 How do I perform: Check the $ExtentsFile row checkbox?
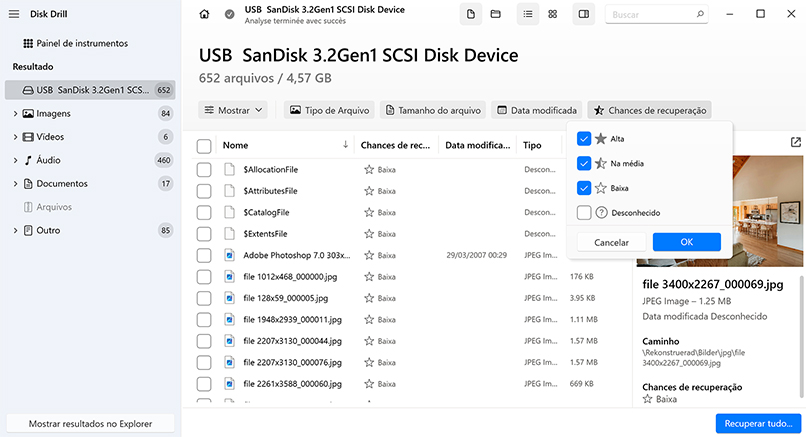(x=204, y=234)
